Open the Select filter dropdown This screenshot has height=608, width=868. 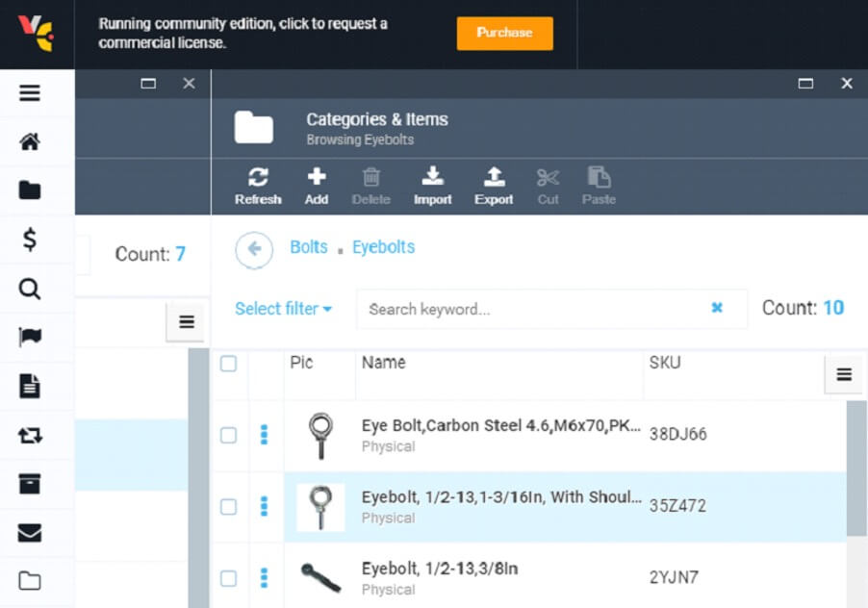click(x=283, y=309)
